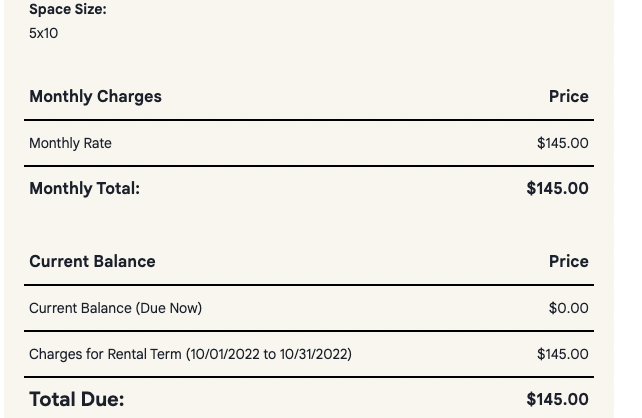Select the Monthly Total $145.00 amount
Viewport: 642px width, 418px height.
[x=557, y=188]
